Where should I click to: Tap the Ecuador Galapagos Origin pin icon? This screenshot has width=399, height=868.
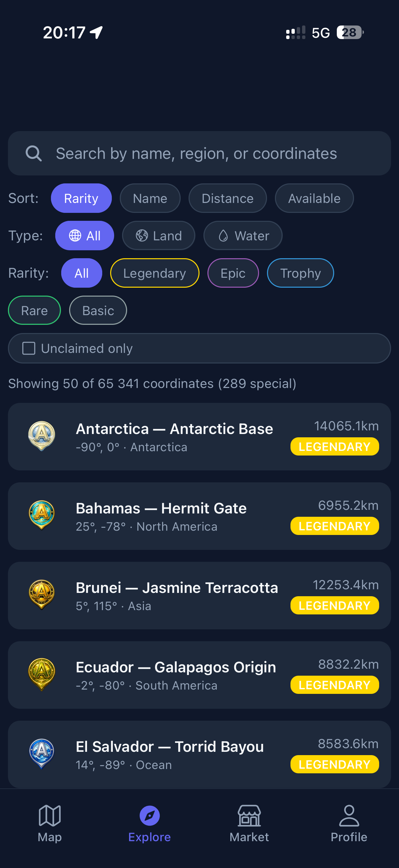[x=41, y=674]
